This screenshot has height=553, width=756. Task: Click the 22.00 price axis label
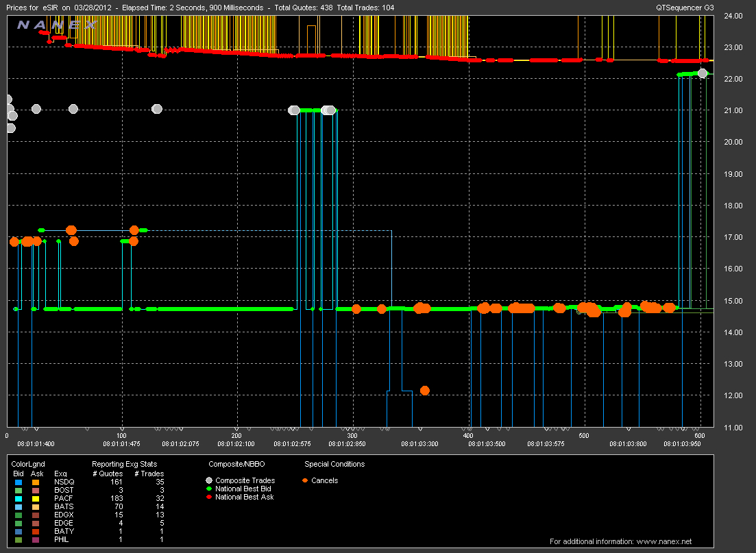(x=733, y=79)
